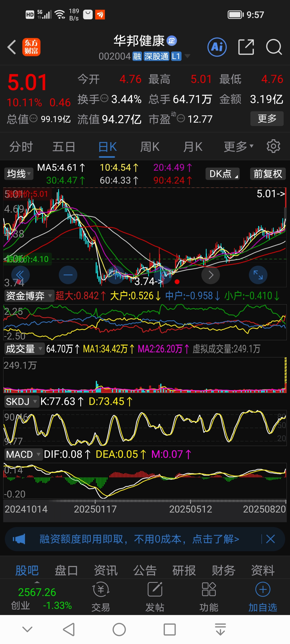This screenshot has width=290, height=644.
Task: Tap Android recent apps square
Action: click(x=170, y=630)
